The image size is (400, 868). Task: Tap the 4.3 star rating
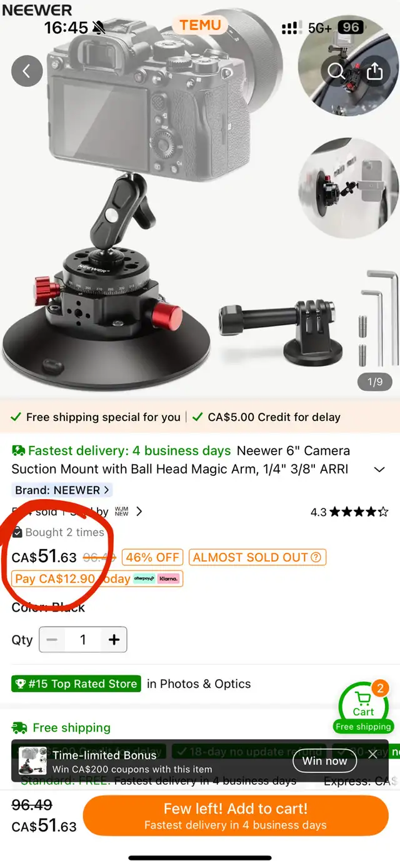click(x=349, y=512)
